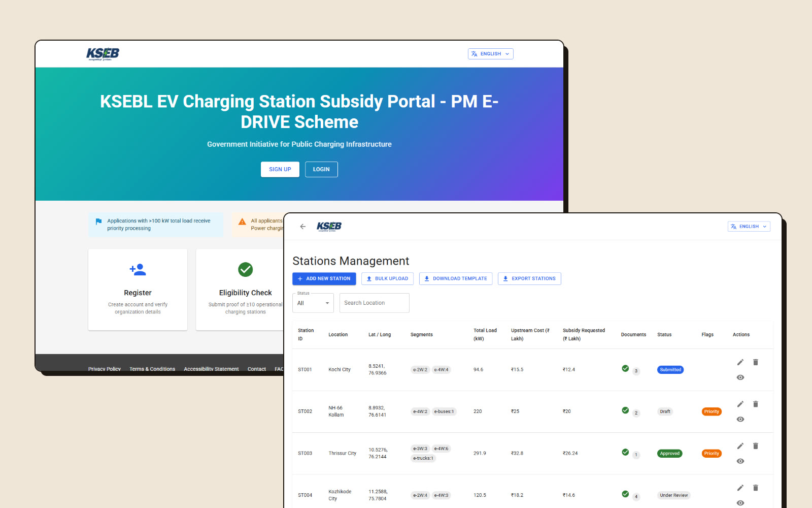This screenshot has height=508, width=812.
Task: Delete station ST002 using the trash icon
Action: (x=756, y=404)
